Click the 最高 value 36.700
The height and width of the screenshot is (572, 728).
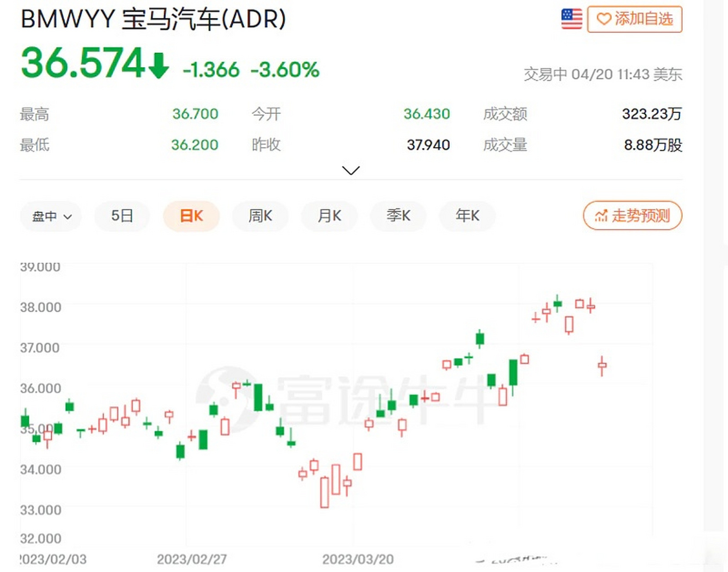pos(195,114)
